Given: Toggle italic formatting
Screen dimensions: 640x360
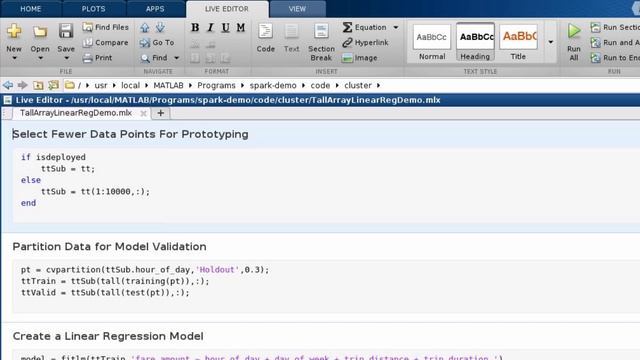Looking at the screenshot, I should [x=210, y=27].
